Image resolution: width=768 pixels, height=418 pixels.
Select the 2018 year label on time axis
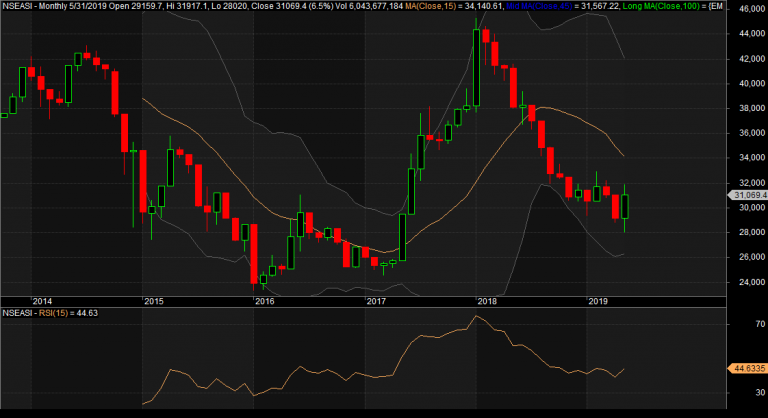tap(487, 301)
